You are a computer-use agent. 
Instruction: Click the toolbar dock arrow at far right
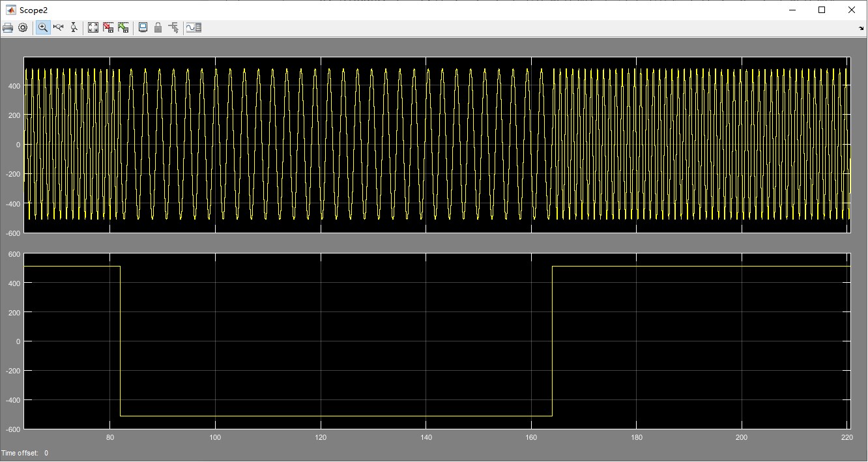click(861, 28)
